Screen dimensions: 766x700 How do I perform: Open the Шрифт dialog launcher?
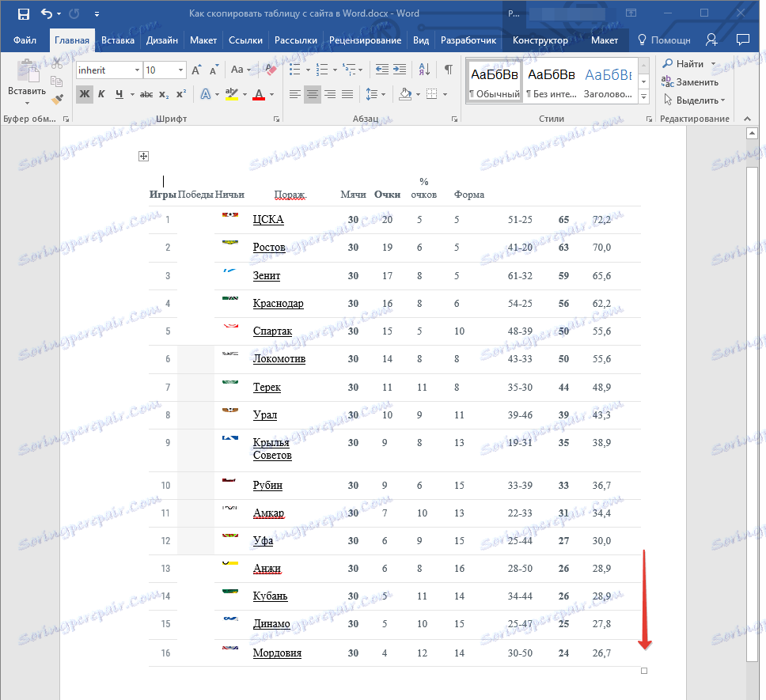[276, 119]
